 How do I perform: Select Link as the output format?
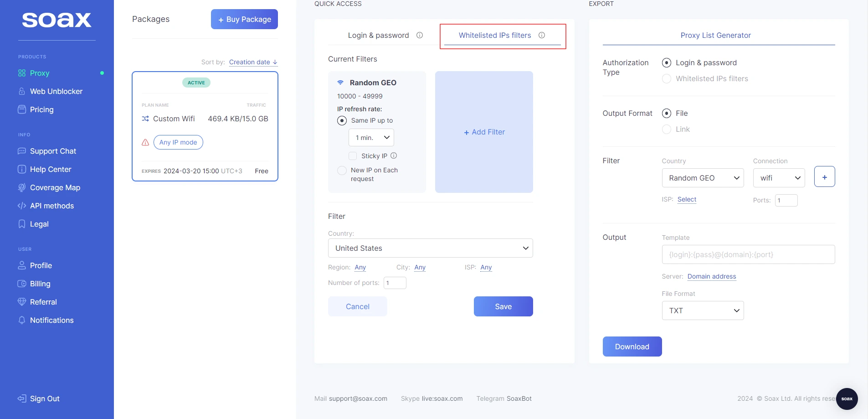[667, 129]
